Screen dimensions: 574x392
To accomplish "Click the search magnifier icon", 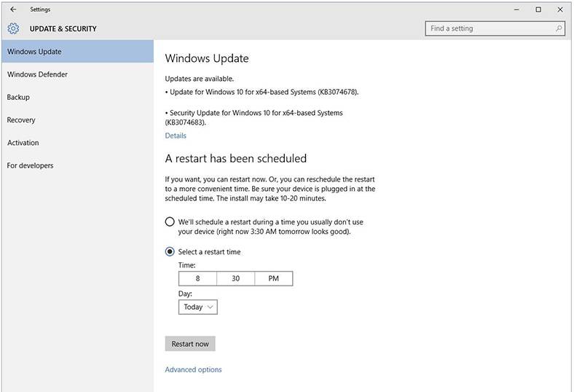I will point(559,28).
